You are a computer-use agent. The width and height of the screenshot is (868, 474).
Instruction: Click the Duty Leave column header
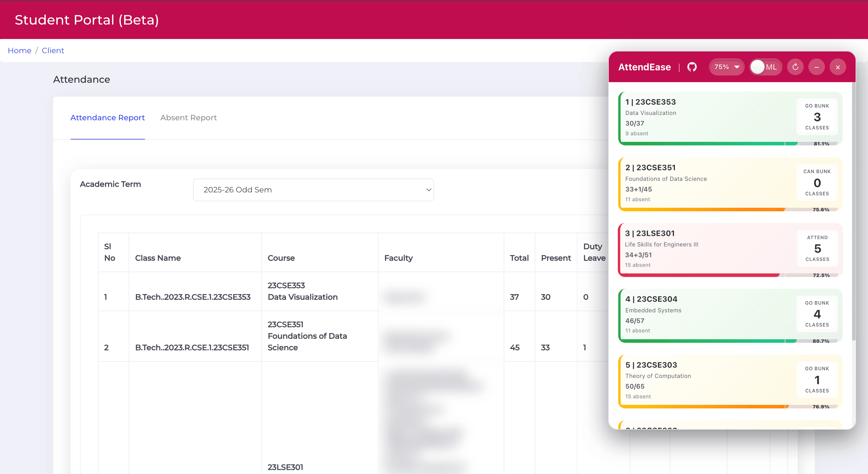pos(594,252)
